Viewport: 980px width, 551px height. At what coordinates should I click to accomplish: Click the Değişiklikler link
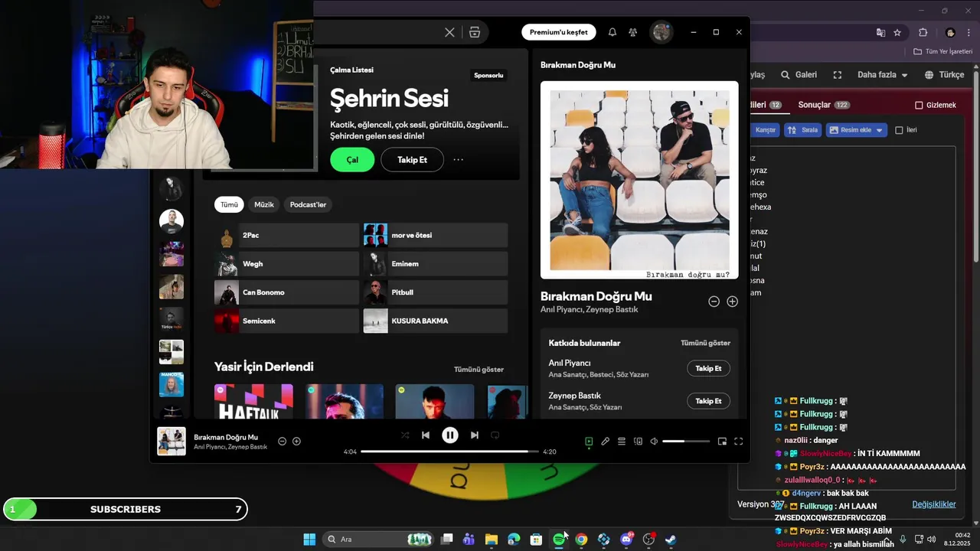click(934, 504)
